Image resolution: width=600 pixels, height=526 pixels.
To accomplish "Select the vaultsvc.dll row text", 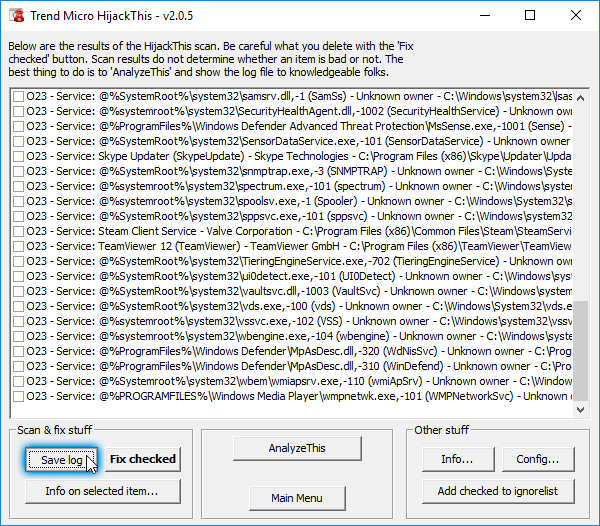I will point(299,291).
